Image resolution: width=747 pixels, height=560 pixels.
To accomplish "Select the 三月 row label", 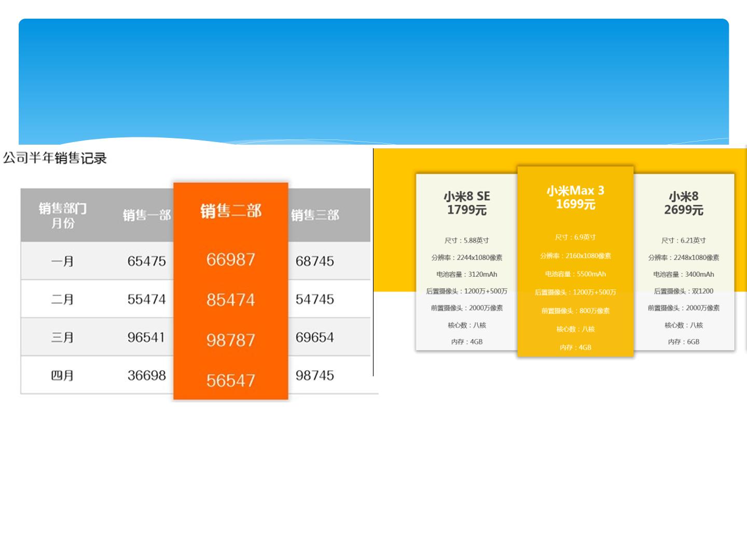I will click(x=62, y=338).
